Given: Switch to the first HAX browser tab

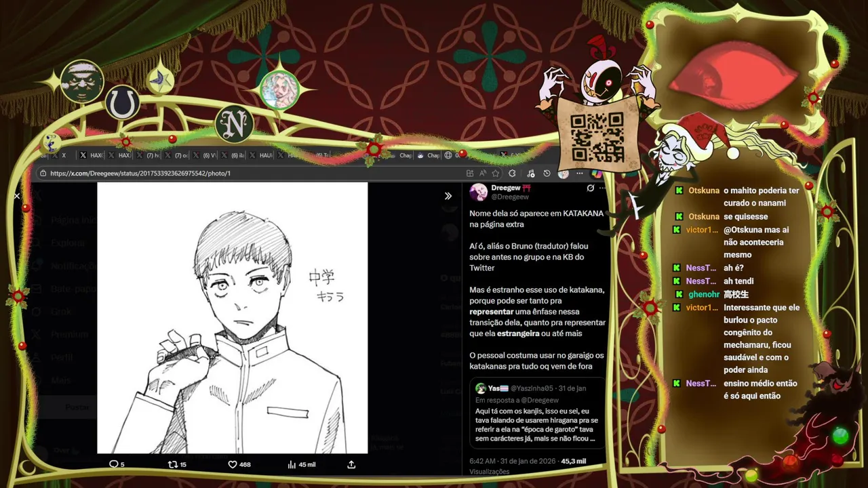Looking at the screenshot, I should click(x=92, y=155).
